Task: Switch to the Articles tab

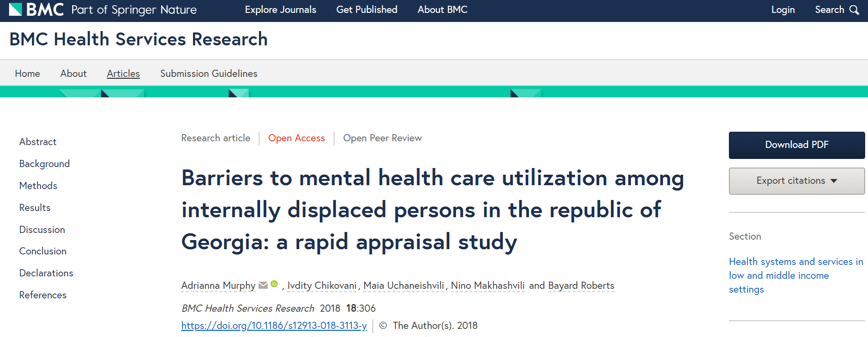Action: (x=123, y=74)
